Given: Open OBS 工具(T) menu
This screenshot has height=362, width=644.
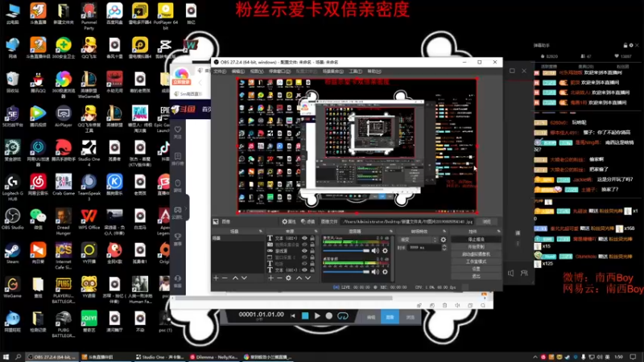Looking at the screenshot, I should point(355,72).
